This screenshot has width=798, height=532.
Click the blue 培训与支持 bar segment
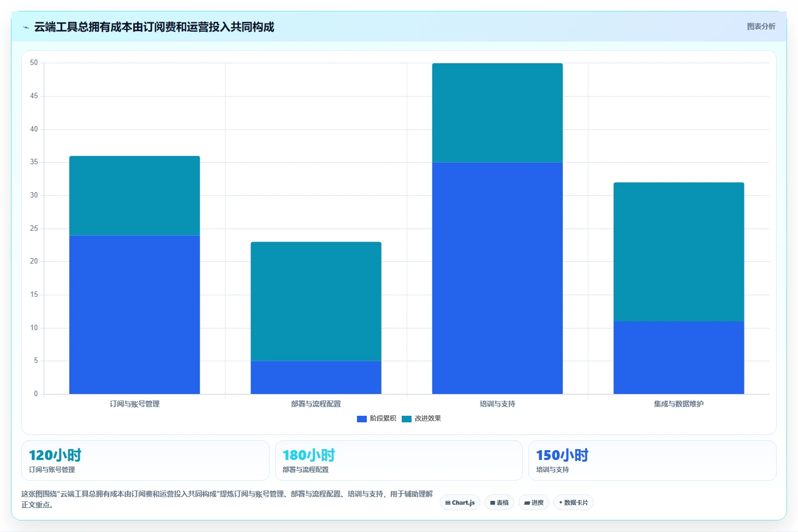tap(497, 278)
